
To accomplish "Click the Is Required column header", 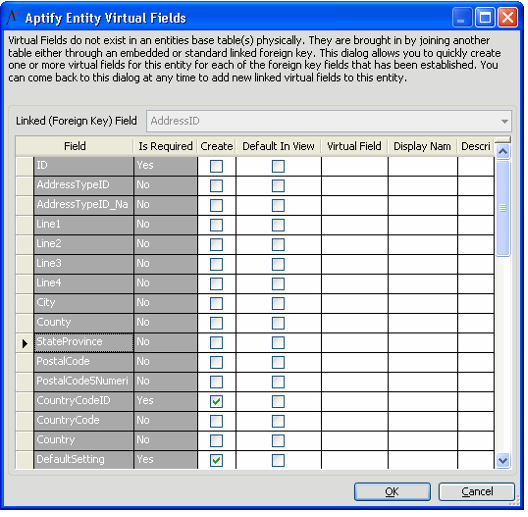I will click(165, 146).
